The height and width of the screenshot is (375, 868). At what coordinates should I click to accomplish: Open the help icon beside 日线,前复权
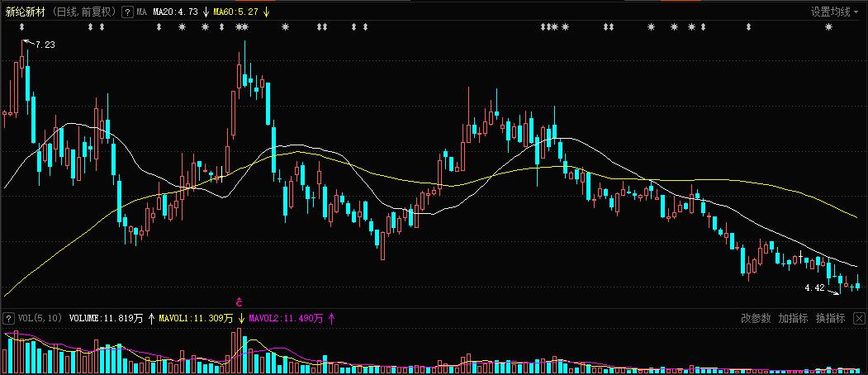tap(126, 12)
